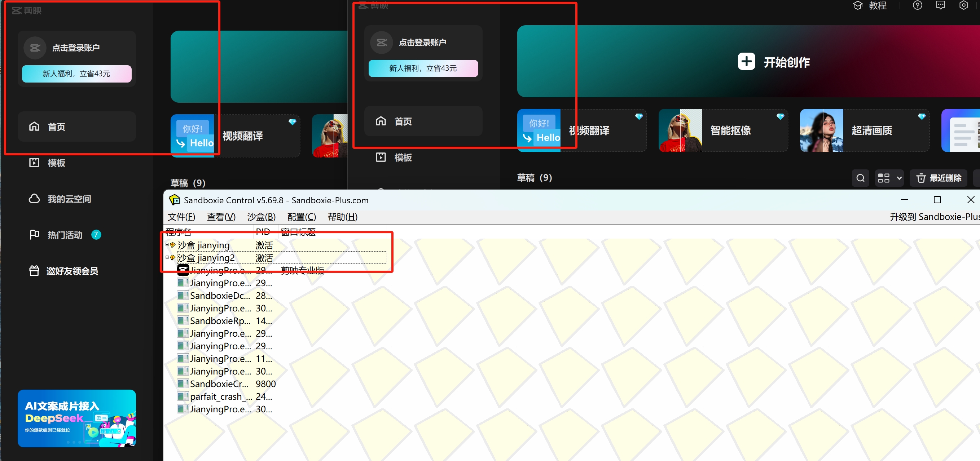The height and width of the screenshot is (461, 980).
Task: Click the draft search icon
Action: tap(860, 178)
